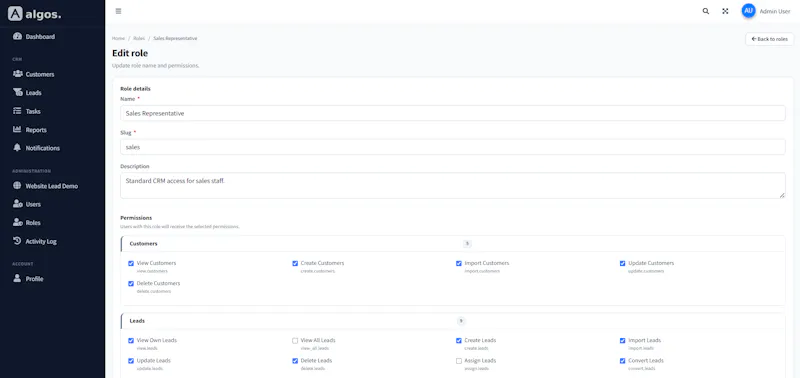This screenshot has width=800, height=378.
Task: Toggle View Own Leads checkbox
Action: pos(131,340)
